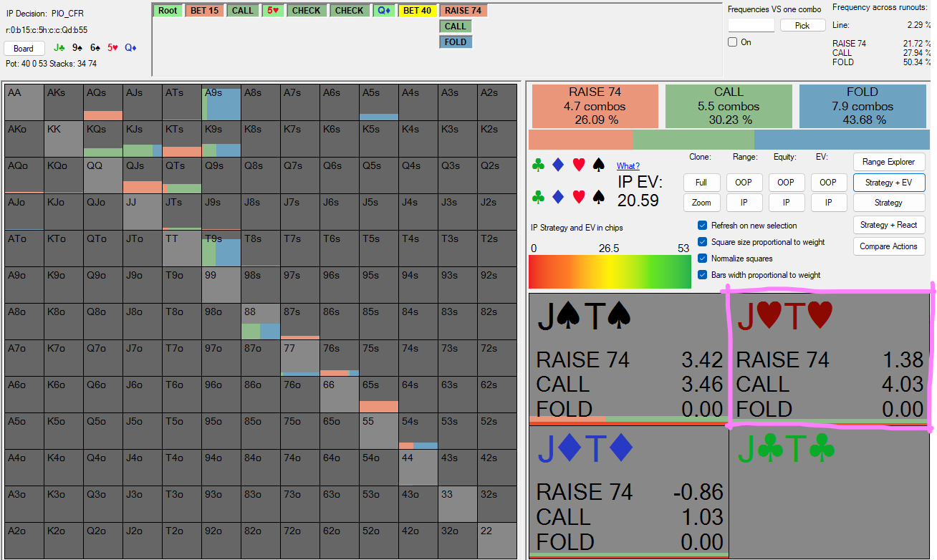Click the top-row green club suit icon
This screenshot has width=937, height=560.
tap(538, 165)
